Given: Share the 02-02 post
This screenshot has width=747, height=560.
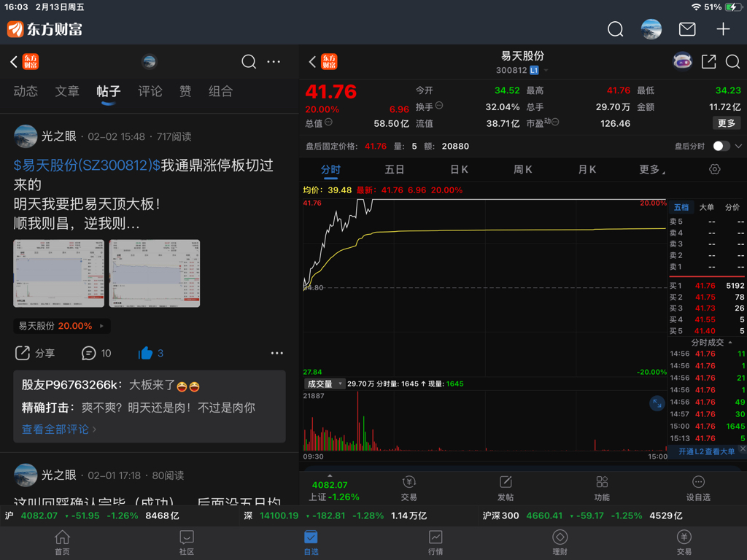Looking at the screenshot, I should tap(35, 353).
